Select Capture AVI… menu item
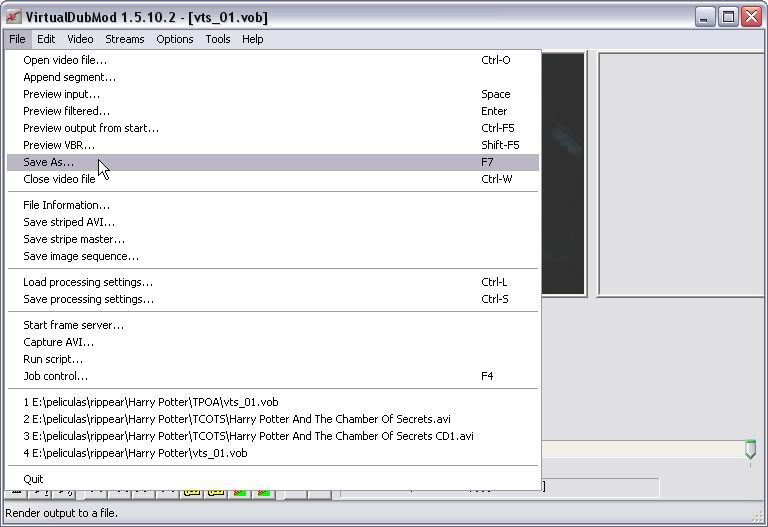 [58, 342]
